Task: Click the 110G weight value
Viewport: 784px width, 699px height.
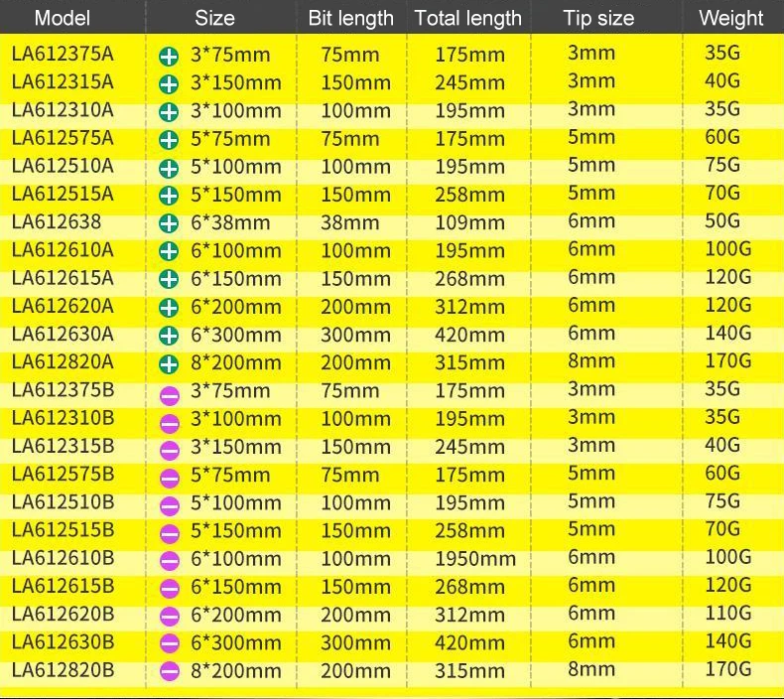Action: (728, 613)
